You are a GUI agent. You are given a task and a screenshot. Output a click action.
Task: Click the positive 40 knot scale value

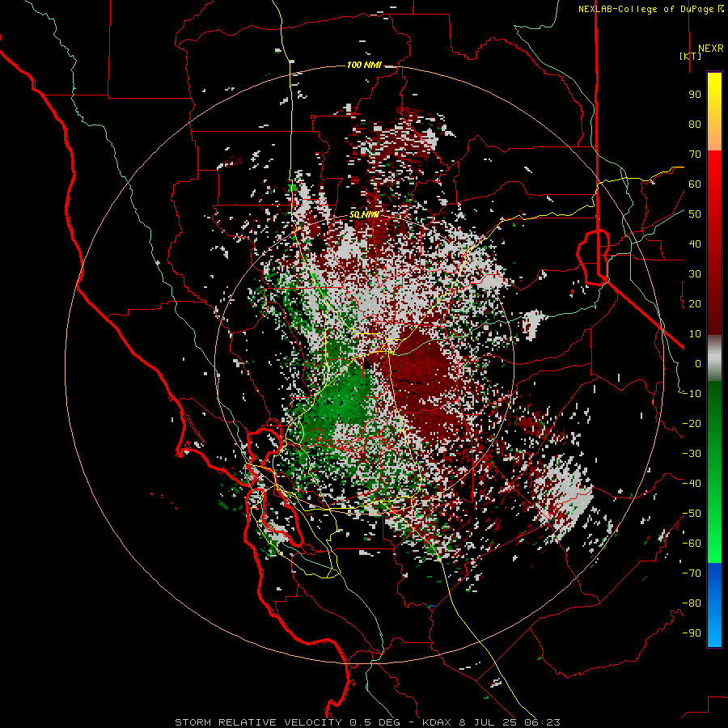695,244
